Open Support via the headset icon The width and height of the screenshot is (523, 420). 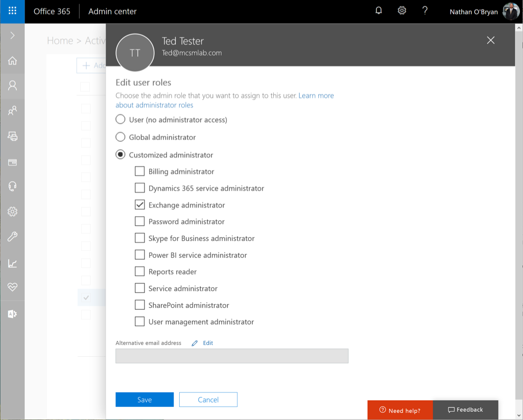click(x=12, y=186)
